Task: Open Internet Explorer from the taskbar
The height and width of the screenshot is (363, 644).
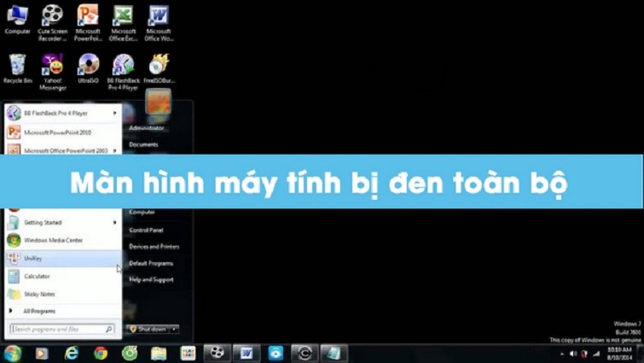Action: [71, 353]
